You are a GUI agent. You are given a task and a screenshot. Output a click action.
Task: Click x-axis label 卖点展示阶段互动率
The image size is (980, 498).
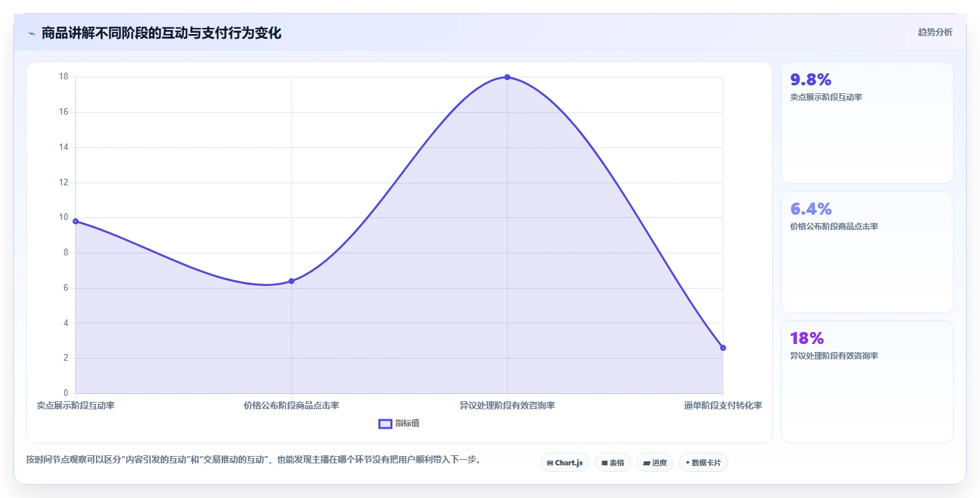[75, 405]
